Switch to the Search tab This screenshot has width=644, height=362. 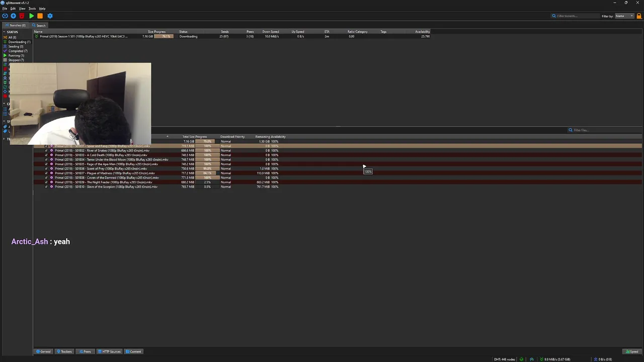(x=39, y=25)
